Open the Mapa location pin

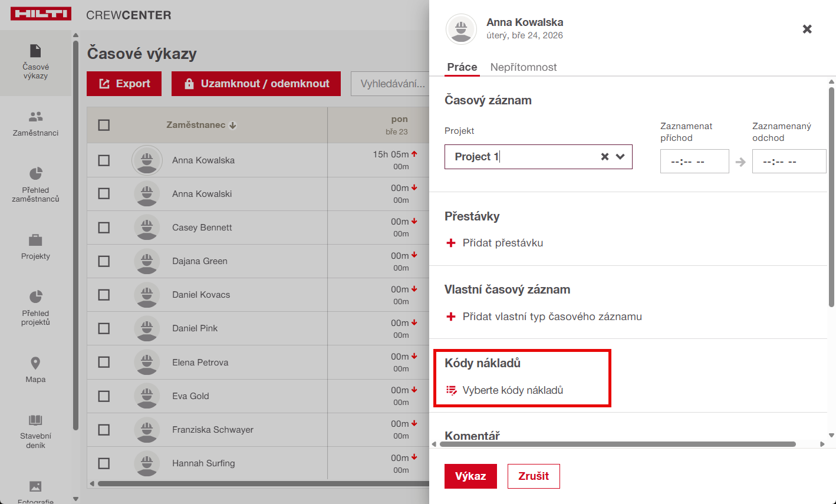(35, 363)
